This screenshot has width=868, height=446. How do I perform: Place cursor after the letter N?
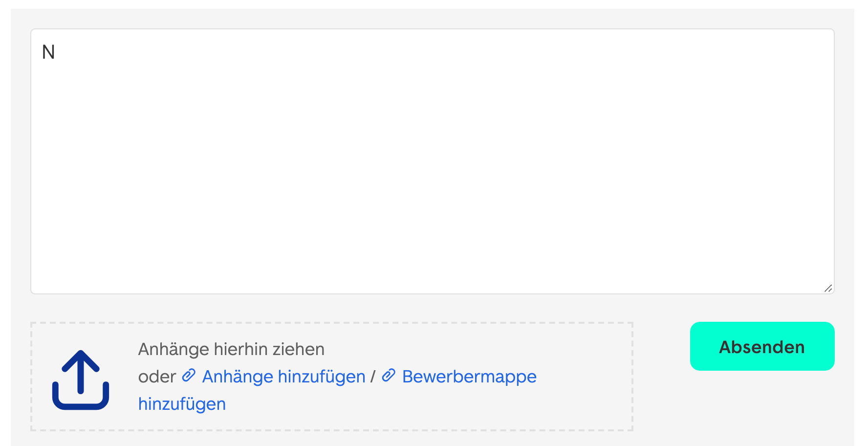click(x=56, y=52)
